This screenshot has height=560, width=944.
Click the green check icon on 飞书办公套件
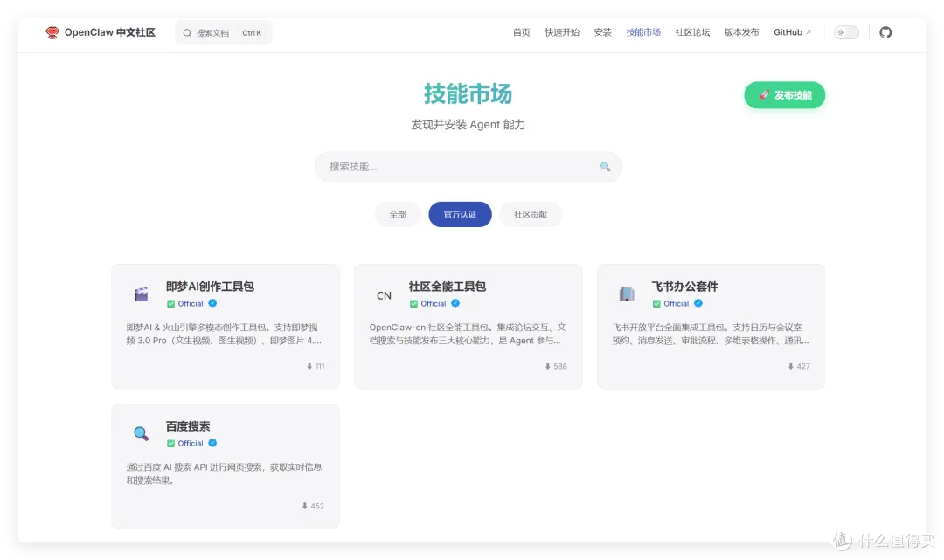coord(656,304)
